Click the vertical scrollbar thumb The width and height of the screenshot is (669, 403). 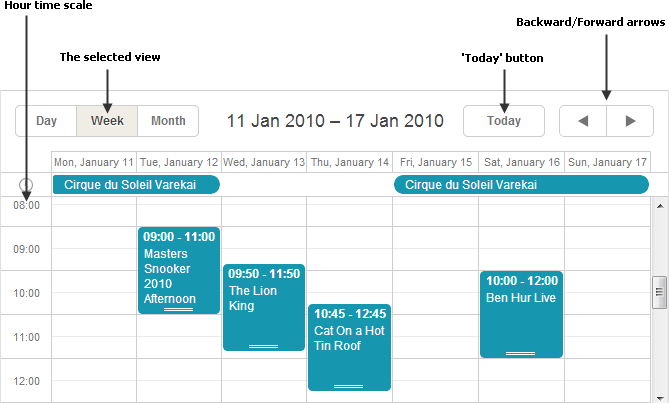pyautogui.click(x=659, y=291)
